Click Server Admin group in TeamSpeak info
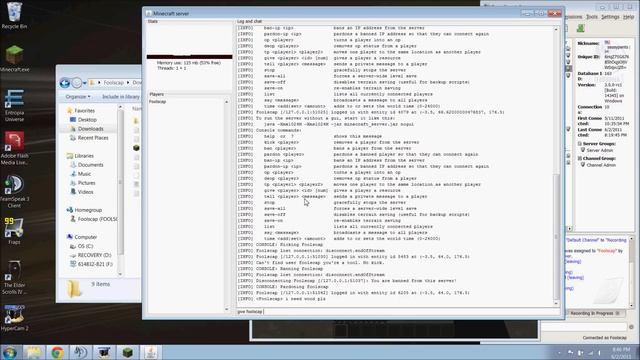The image size is (640, 360). pos(599,151)
